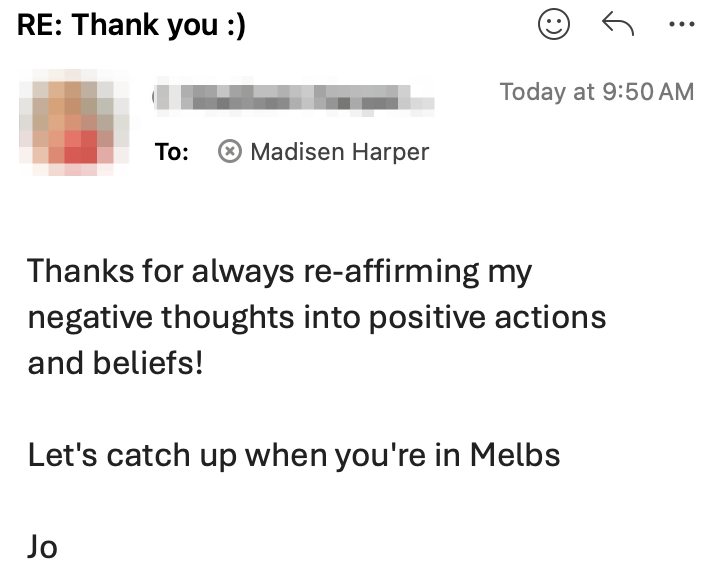The width and height of the screenshot is (712, 572).
Task: Click the RE: Thank you :) subject
Action: [x=131, y=25]
